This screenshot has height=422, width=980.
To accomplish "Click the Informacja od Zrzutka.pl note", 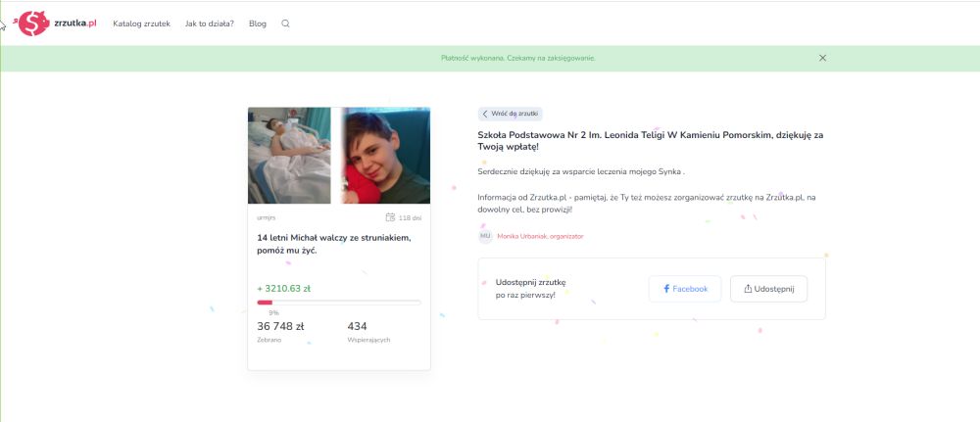I will 647,204.
